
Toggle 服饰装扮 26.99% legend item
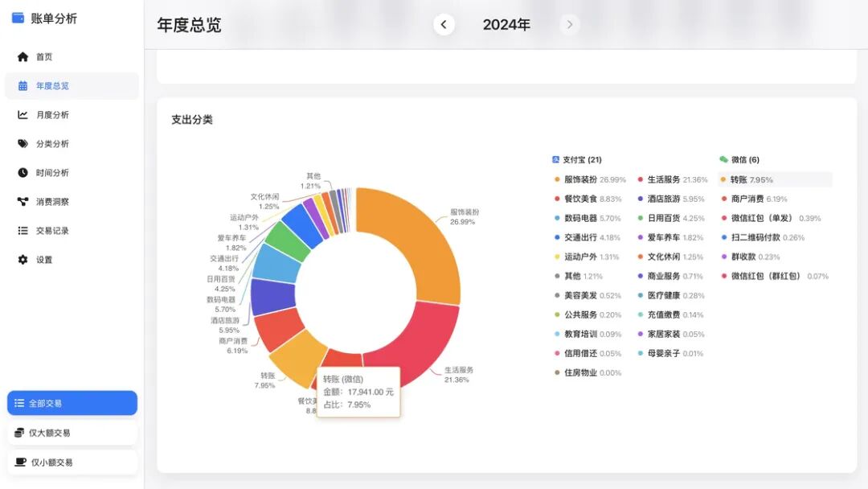coord(590,179)
